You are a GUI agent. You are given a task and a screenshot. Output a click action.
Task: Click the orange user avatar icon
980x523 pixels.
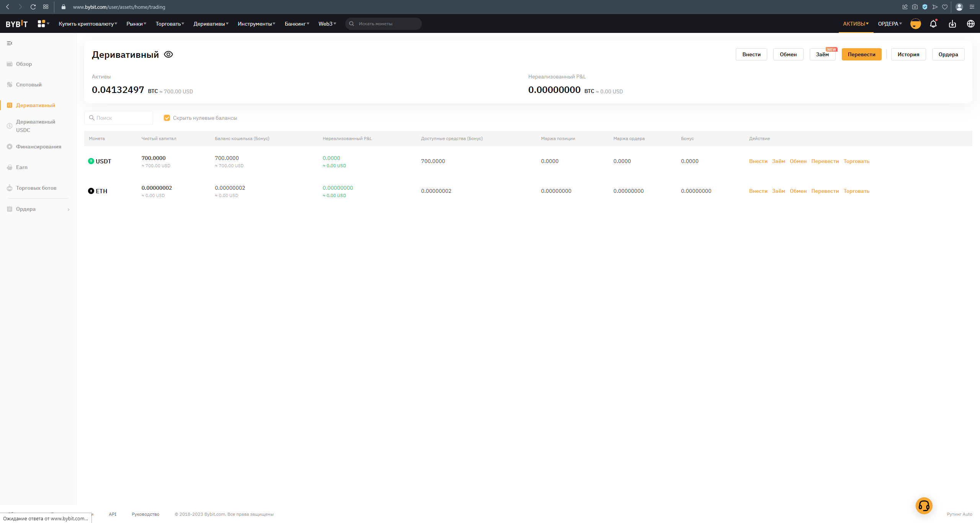point(915,24)
